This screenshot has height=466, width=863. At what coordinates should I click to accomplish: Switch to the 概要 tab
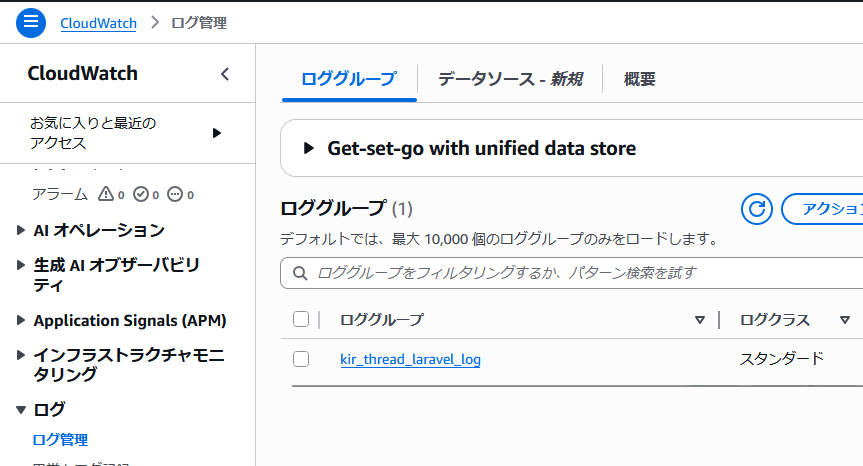pos(639,79)
